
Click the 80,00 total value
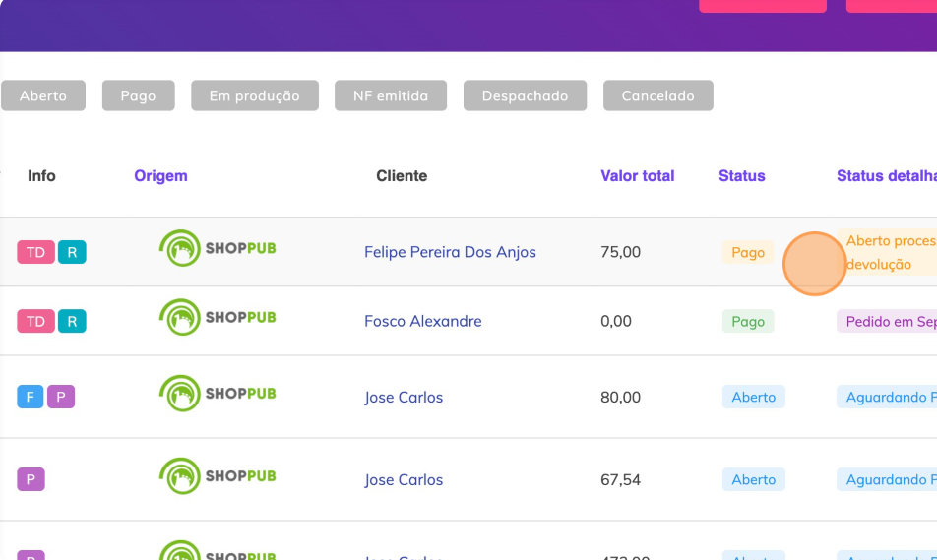(x=620, y=397)
